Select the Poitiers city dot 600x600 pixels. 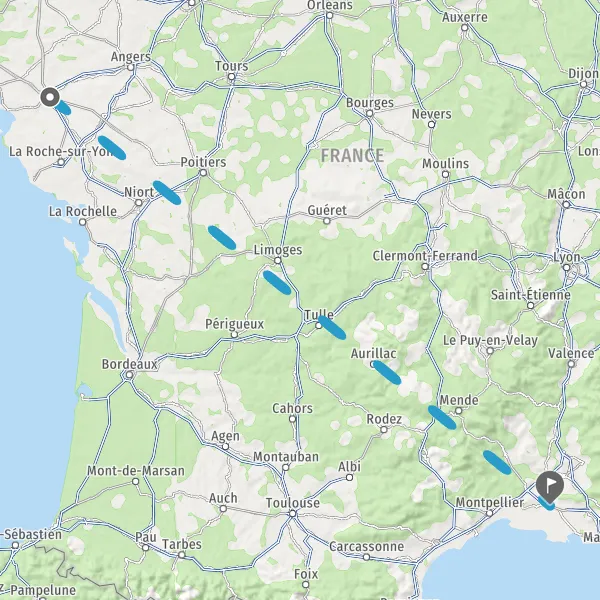[x=204, y=173]
